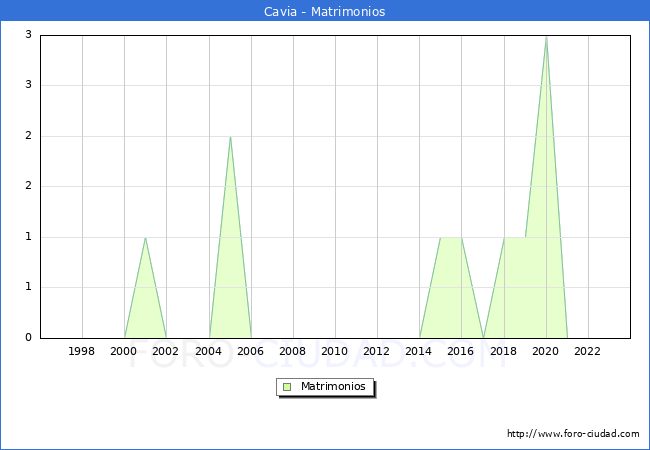The width and height of the screenshot is (650, 450).
Task: Select the 1998 x-axis label
Action: [x=82, y=351]
